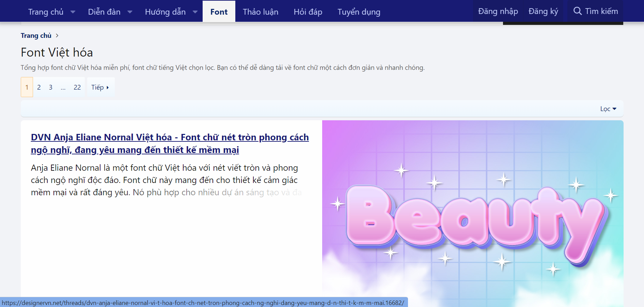Screen dimensions: 644x307
Task: Click the current page 1 indicator
Action: point(27,87)
